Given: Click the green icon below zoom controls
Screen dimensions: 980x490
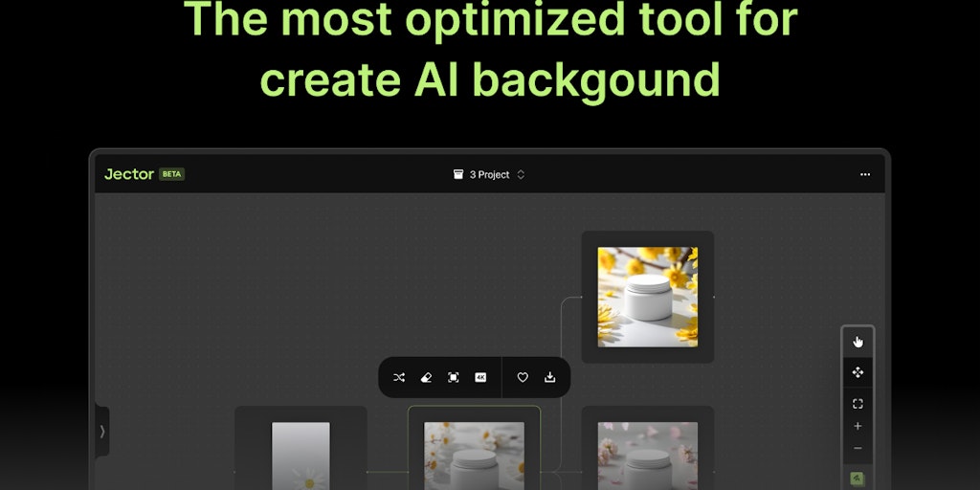Looking at the screenshot, I should click(x=857, y=478).
